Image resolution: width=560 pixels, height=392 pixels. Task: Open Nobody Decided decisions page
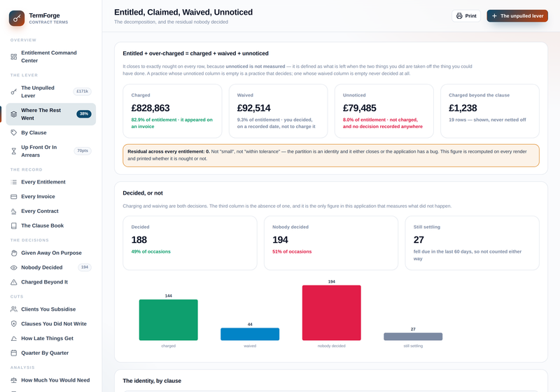tap(50, 267)
